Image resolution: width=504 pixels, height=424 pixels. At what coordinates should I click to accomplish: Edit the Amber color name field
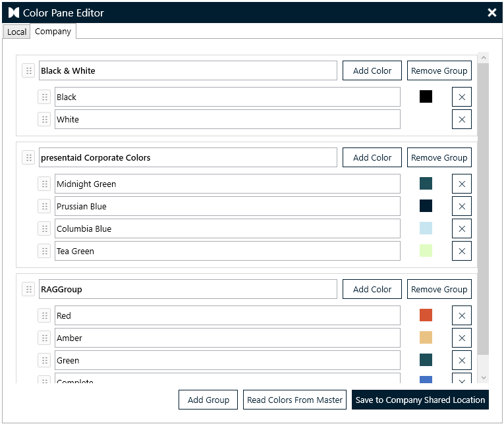[x=227, y=338]
